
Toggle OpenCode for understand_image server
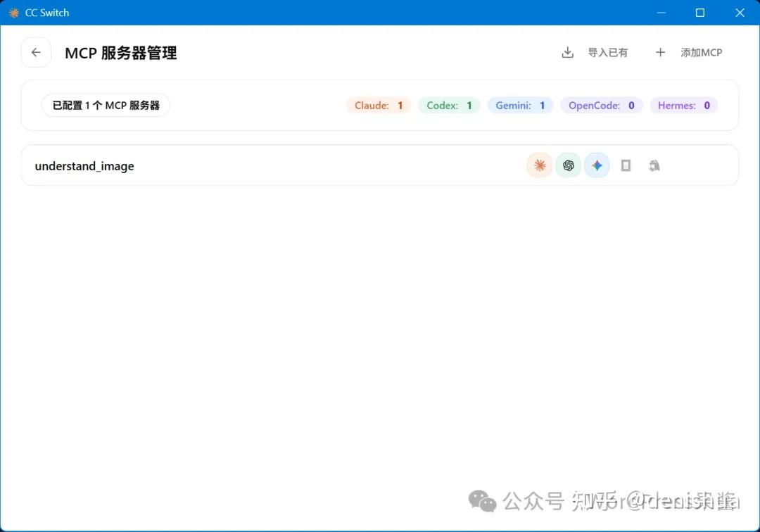626,165
